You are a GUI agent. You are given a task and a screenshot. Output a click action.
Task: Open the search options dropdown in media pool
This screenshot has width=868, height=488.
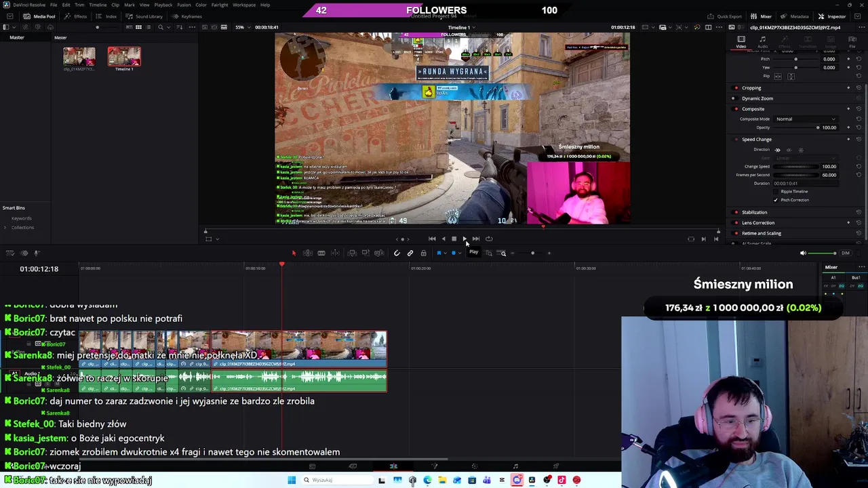(x=169, y=27)
